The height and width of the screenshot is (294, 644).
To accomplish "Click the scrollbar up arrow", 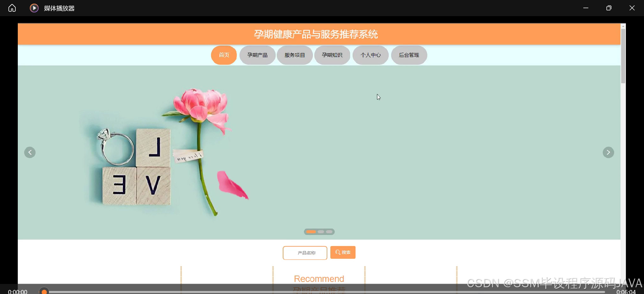I will (623, 26).
